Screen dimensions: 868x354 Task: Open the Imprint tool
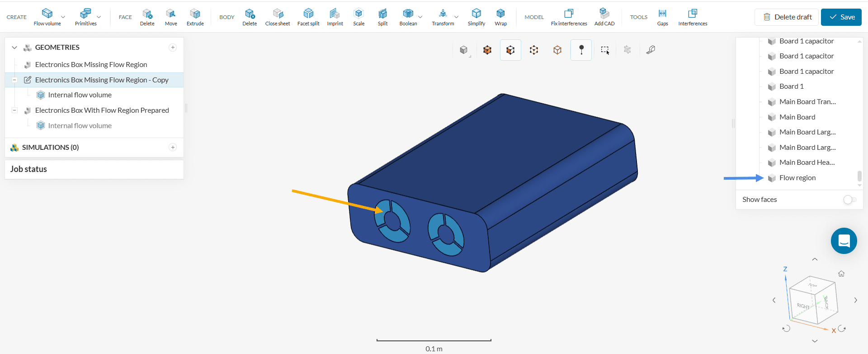click(x=335, y=17)
